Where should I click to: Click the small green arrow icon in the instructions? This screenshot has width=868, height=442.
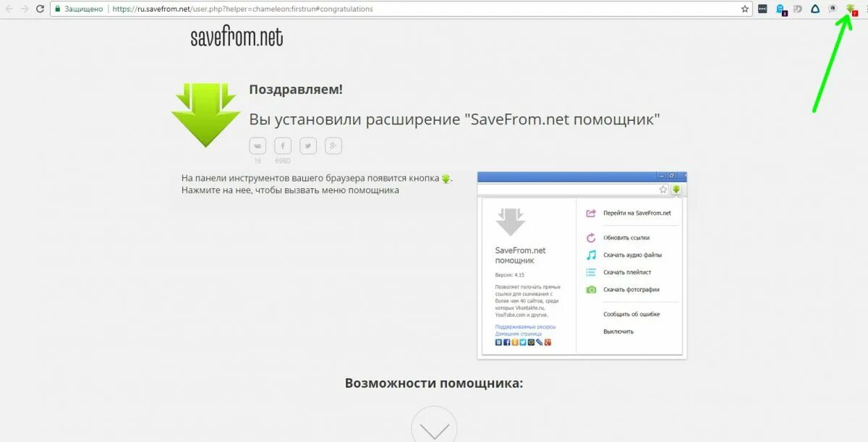tap(446, 178)
